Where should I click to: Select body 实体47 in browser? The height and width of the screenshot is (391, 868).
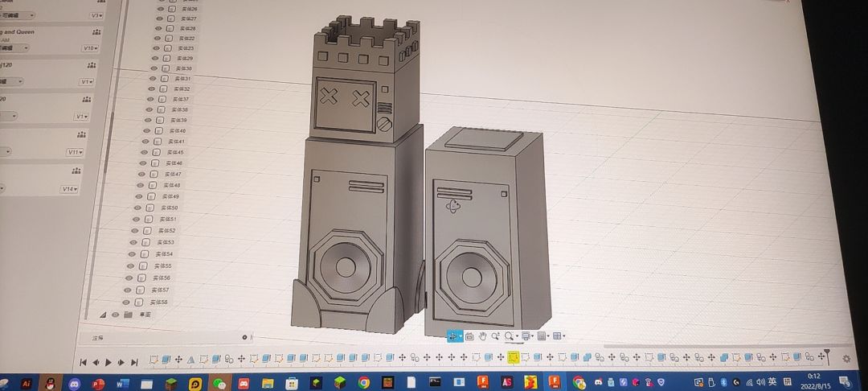click(x=174, y=174)
